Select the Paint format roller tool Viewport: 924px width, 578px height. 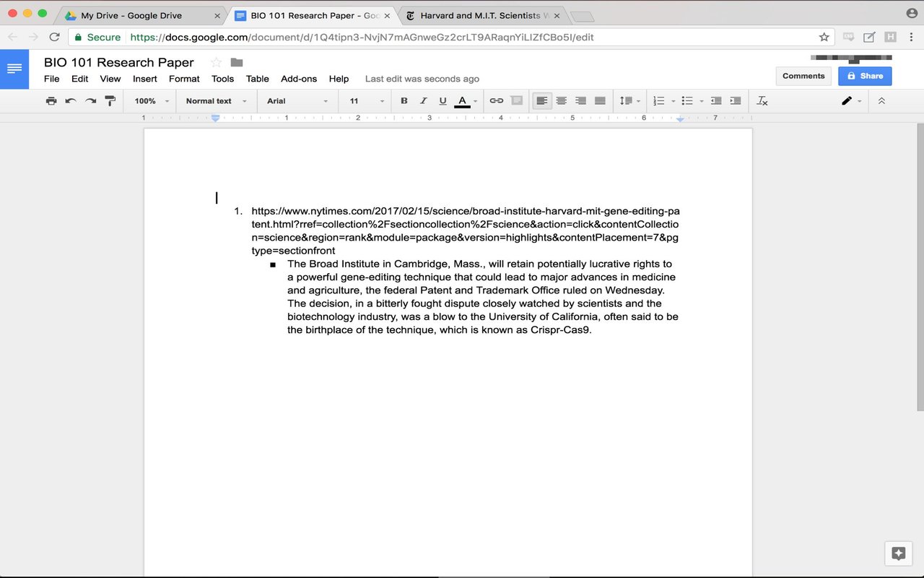(x=110, y=101)
